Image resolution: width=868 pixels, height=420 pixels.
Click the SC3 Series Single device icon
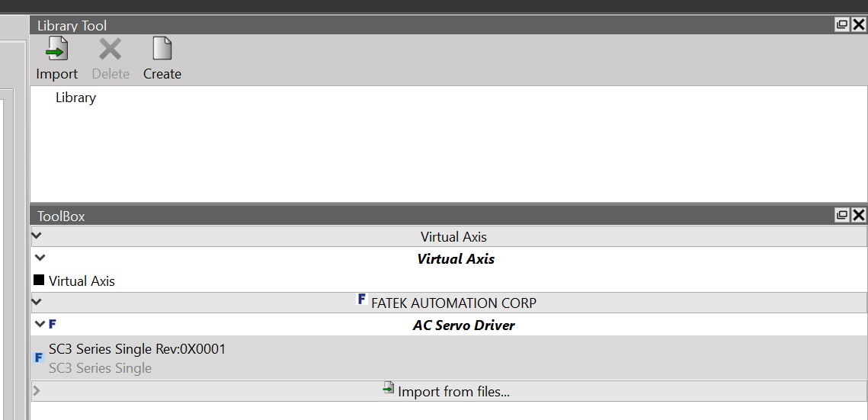[x=39, y=357]
